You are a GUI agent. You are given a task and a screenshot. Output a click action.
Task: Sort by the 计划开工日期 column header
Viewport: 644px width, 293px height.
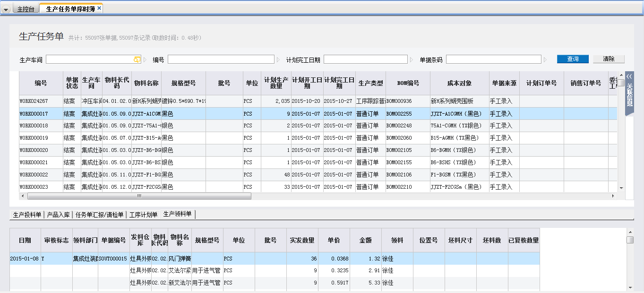pos(307,83)
